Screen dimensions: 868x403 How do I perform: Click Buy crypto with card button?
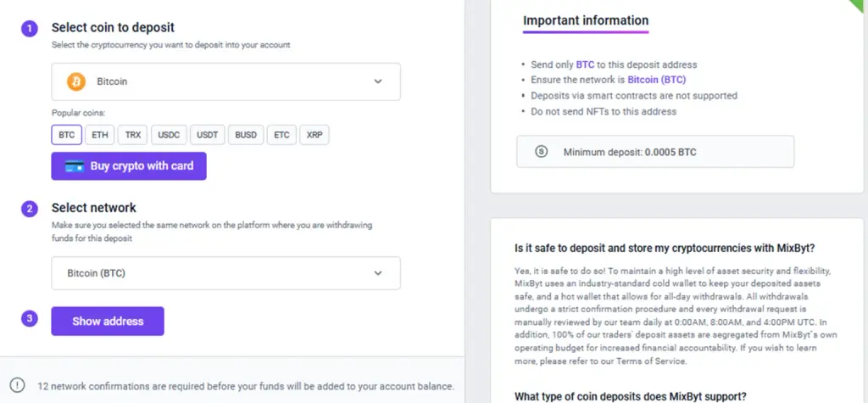[x=129, y=165]
